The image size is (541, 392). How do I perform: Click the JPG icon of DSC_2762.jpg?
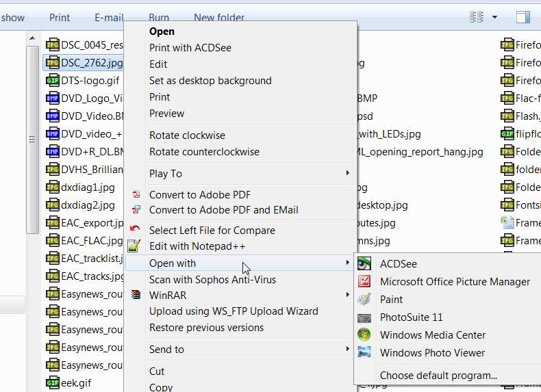(x=52, y=62)
